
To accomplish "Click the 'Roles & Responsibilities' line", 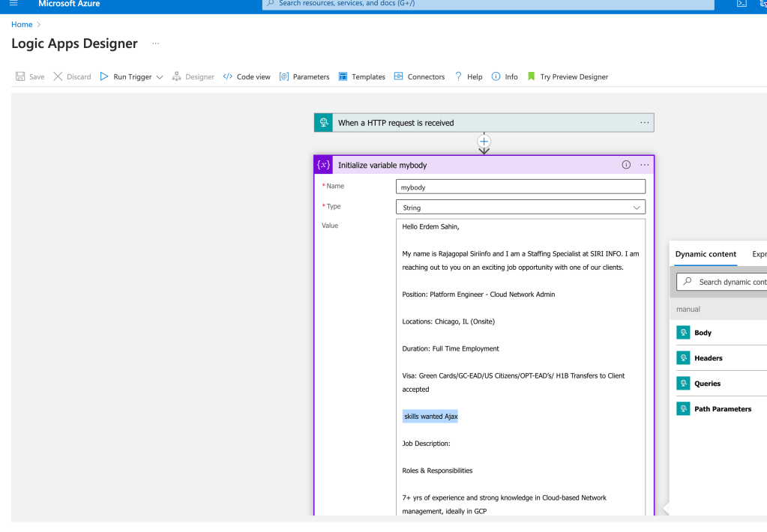I will tap(437, 471).
